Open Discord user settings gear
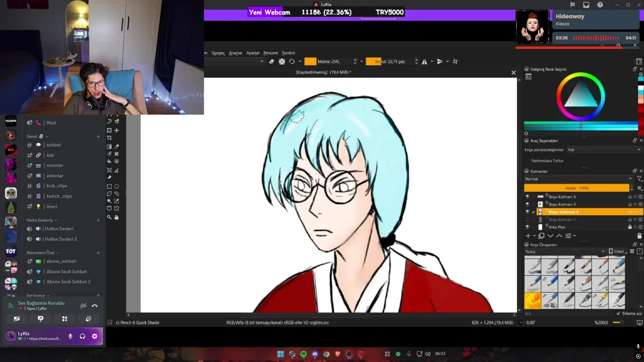This screenshot has width=644, height=362. [x=95, y=336]
